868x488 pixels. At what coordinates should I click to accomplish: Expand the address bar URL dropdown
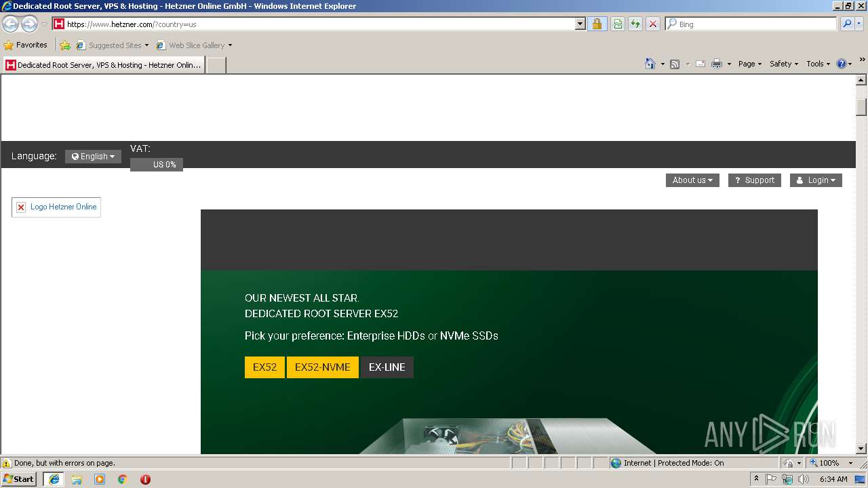(x=580, y=24)
